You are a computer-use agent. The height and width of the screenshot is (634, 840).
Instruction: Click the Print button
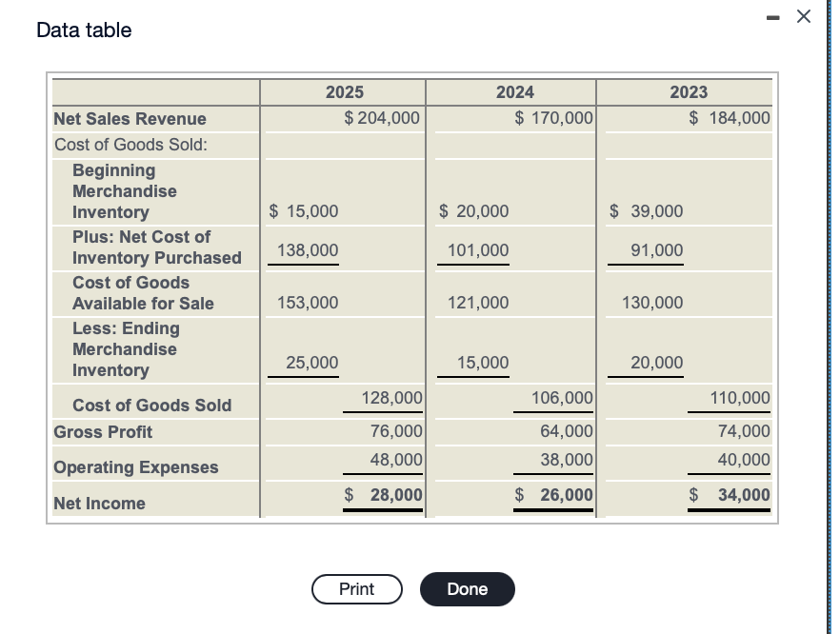(x=357, y=588)
